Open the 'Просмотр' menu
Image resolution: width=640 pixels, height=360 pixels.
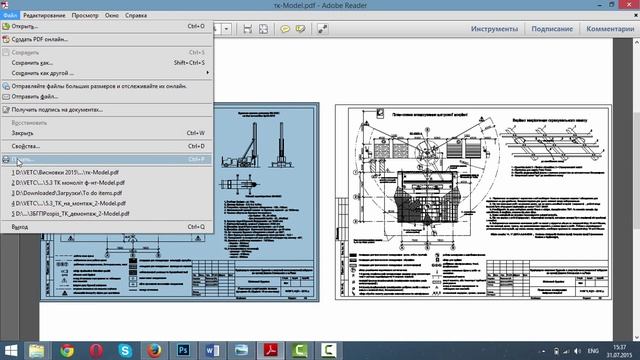click(85, 15)
